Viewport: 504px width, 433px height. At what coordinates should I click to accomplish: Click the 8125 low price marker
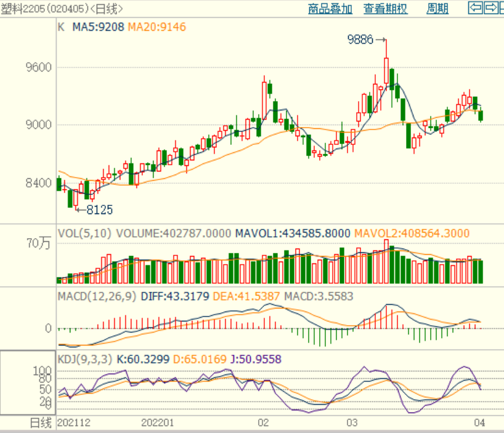pyautogui.click(x=99, y=210)
